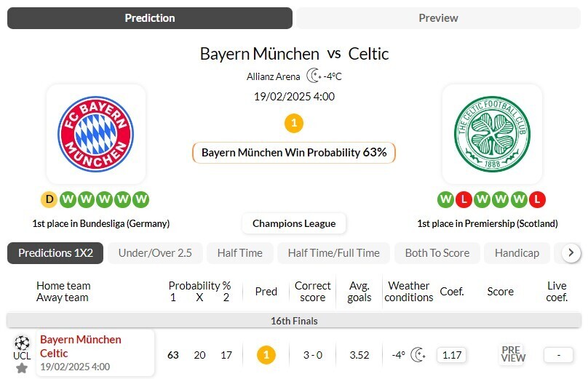Click the orange Pred circle in match row
This screenshot has width=588, height=379.
point(266,355)
